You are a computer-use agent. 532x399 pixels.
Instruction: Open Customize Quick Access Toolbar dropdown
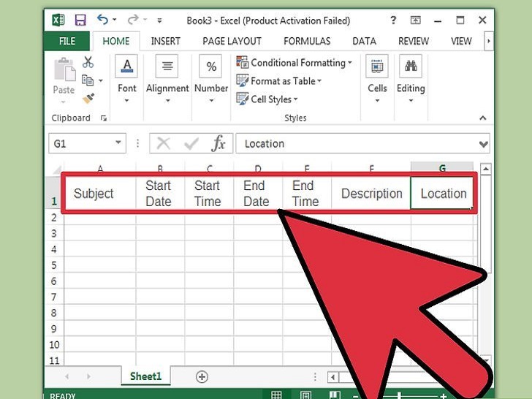pos(159,20)
